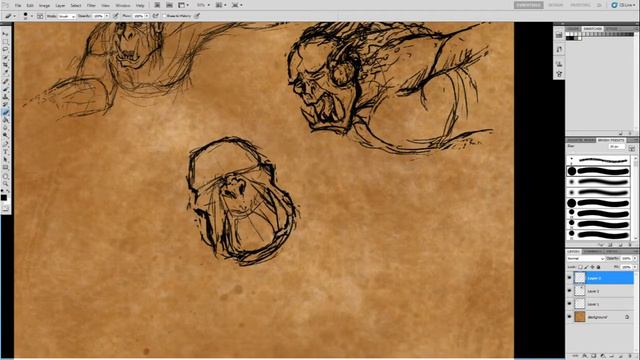Screen dimensions: 640x360
Task: Open the Filter menu
Action: pyautogui.click(x=91, y=5)
